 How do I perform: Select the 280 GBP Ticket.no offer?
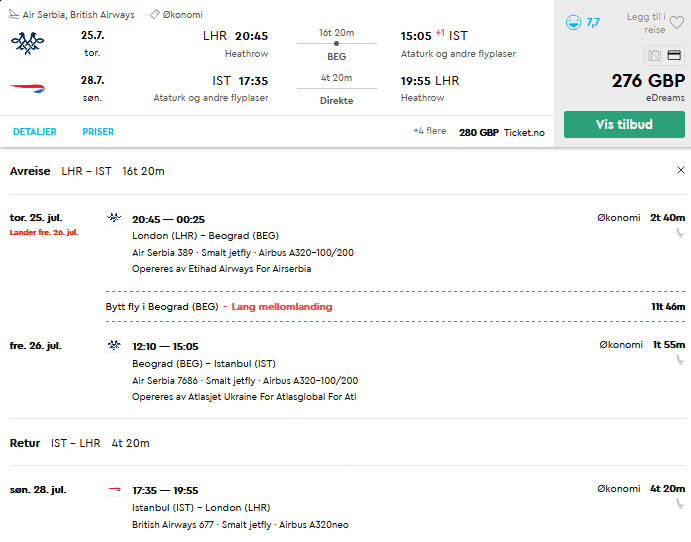502,133
